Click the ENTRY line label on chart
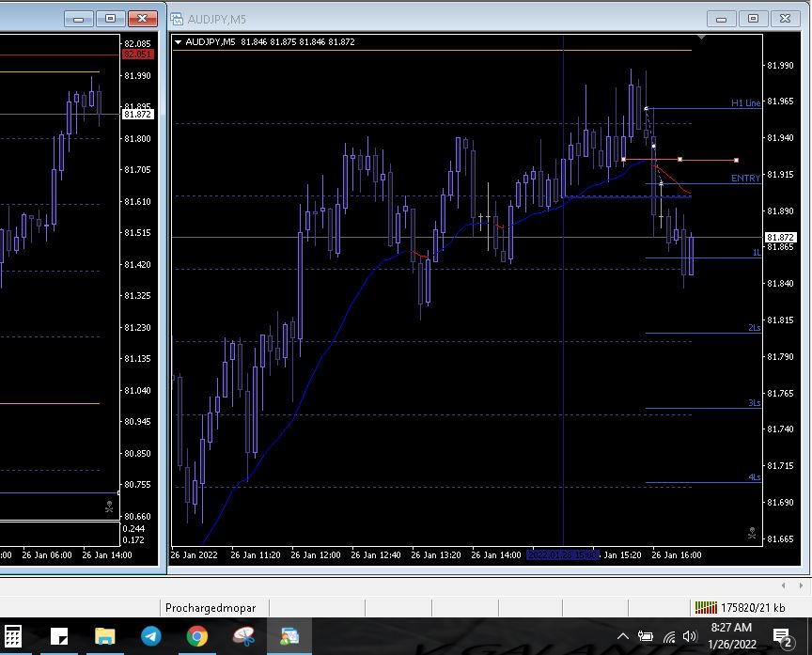 point(745,179)
